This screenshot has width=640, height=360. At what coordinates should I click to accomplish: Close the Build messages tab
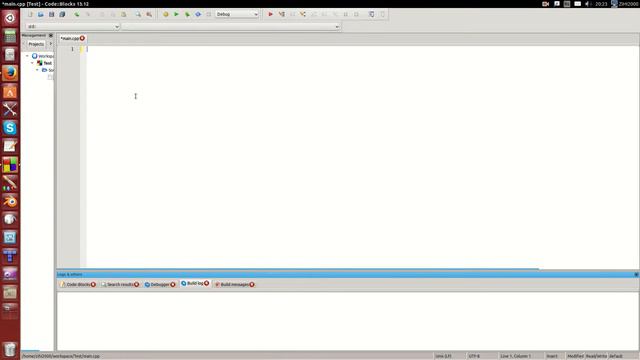(252, 284)
